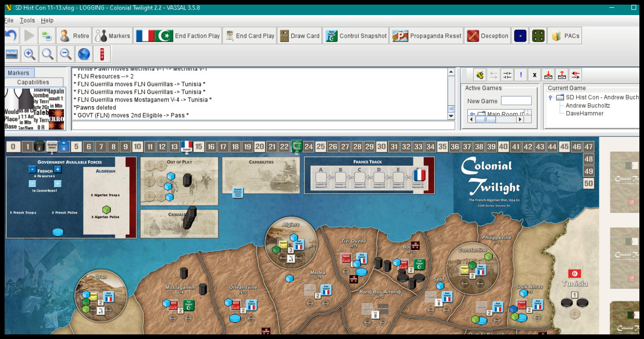This screenshot has width=644, height=339.
Task: Click the red down-arrow inbox icon
Action: pos(548,75)
